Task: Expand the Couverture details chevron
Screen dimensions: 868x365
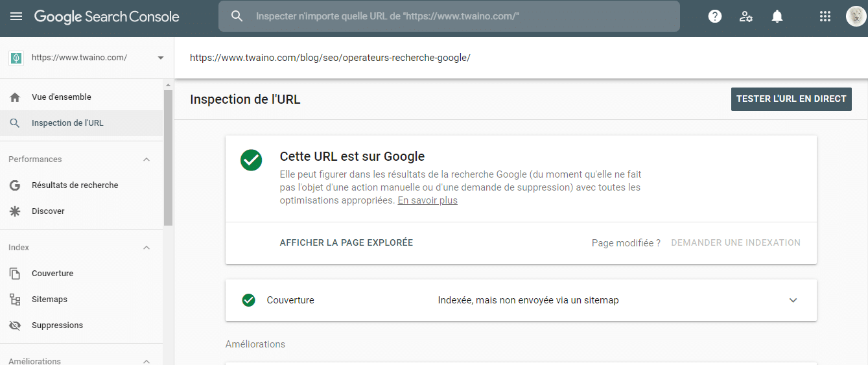Action: [x=793, y=300]
